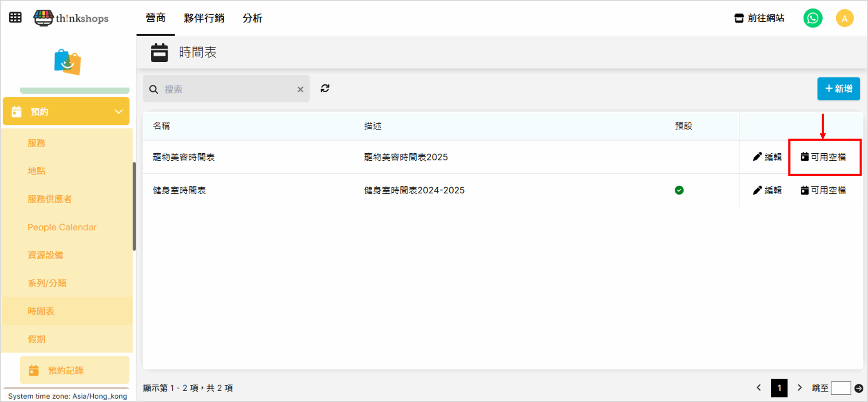Viewport: 868px width, 402px height.
Task: Go to previous page chevron
Action: click(x=759, y=387)
